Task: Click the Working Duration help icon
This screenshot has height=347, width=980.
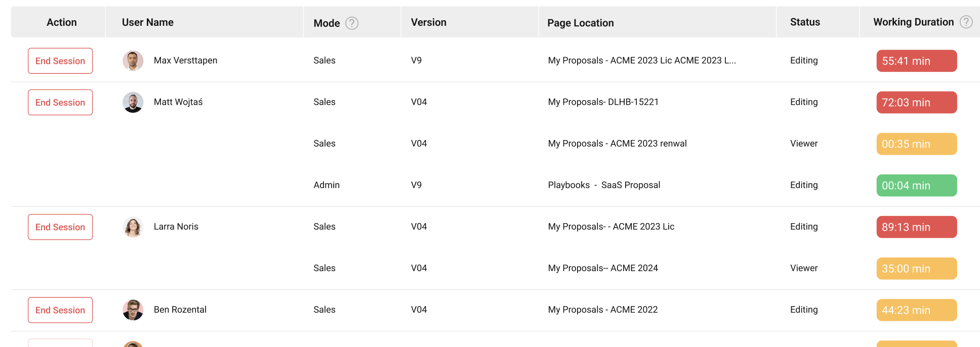Action: 966,22
